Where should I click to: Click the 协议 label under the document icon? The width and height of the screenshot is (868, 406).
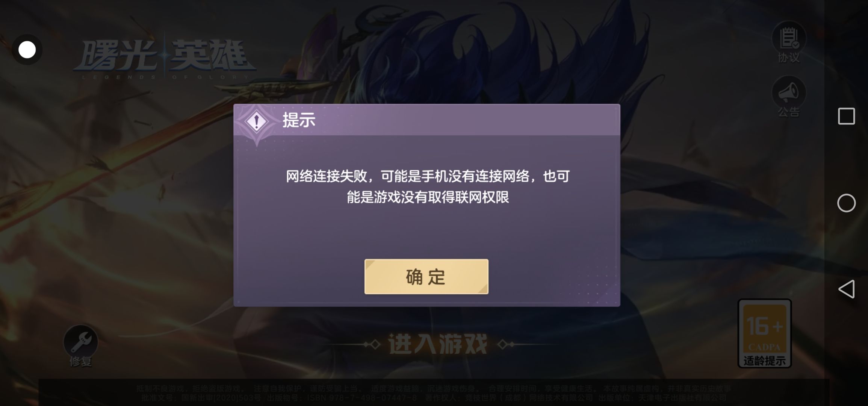tap(789, 58)
